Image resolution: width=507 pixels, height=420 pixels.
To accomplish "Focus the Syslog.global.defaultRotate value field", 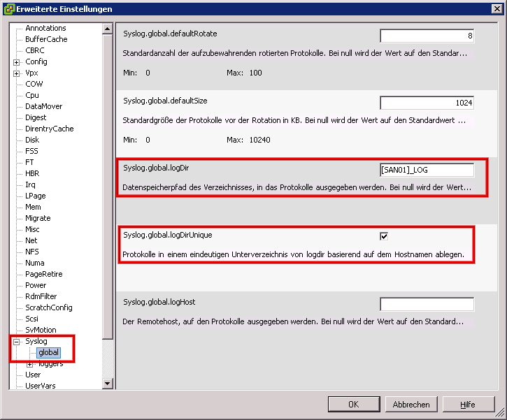I will 427,36.
